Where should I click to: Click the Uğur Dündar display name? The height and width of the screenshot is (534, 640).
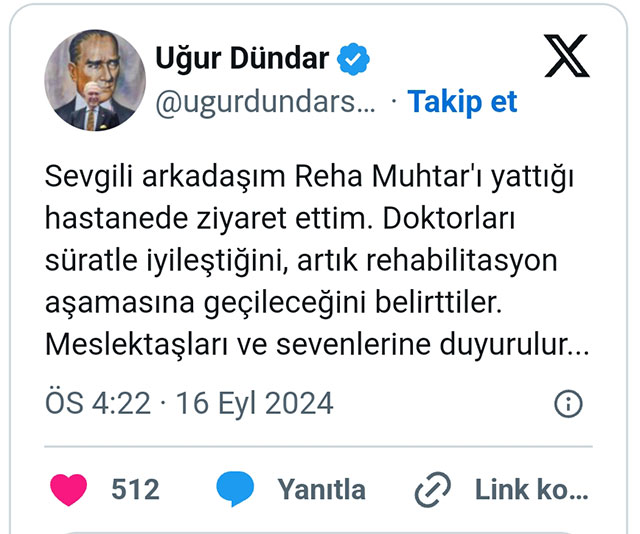pos(242,58)
